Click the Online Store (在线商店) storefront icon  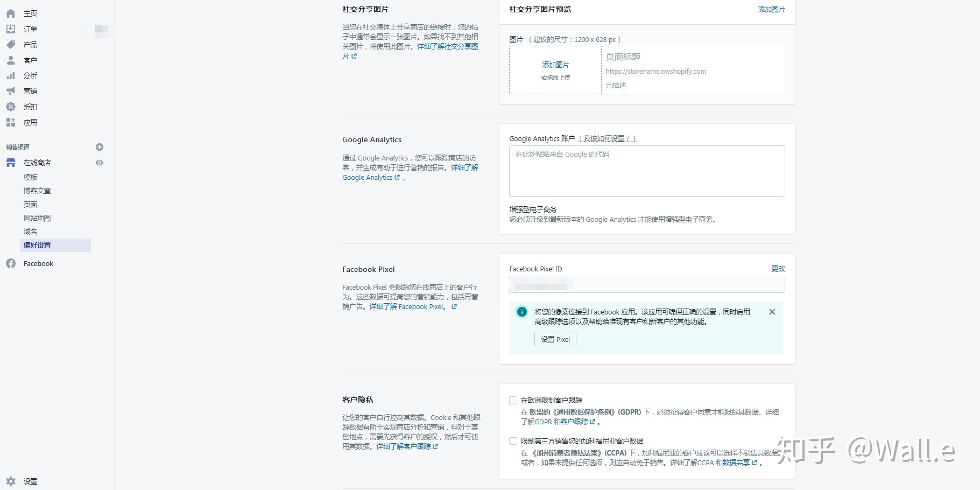11,163
